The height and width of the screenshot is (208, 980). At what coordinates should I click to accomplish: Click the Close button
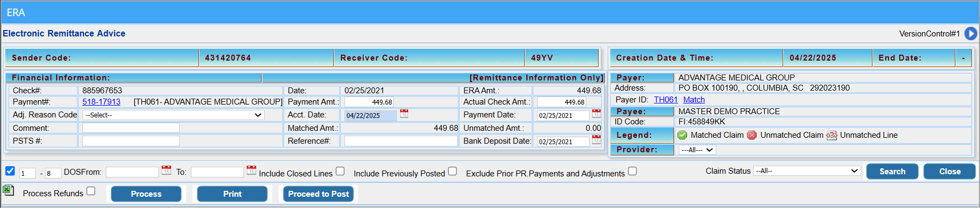950,172
